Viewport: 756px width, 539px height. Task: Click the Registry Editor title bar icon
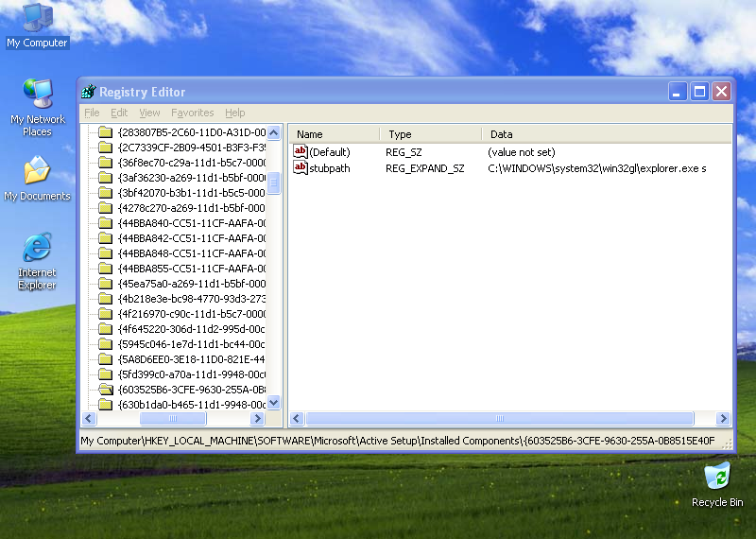[89, 91]
